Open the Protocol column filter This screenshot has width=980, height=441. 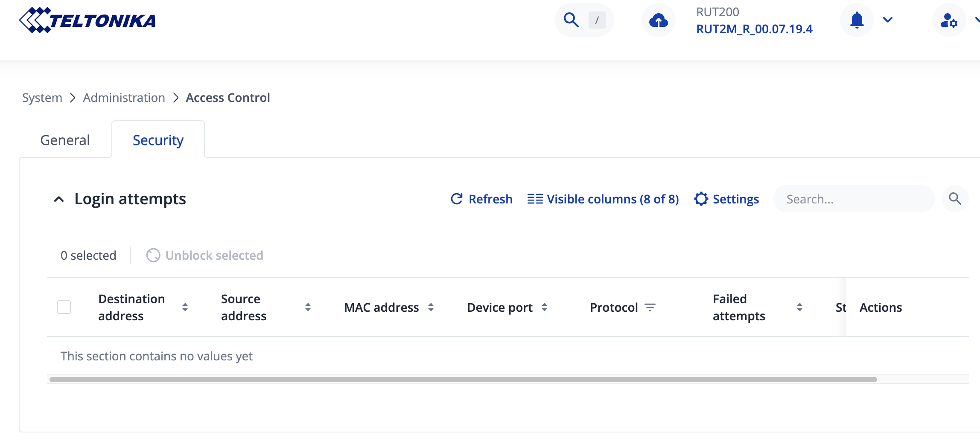click(x=650, y=307)
